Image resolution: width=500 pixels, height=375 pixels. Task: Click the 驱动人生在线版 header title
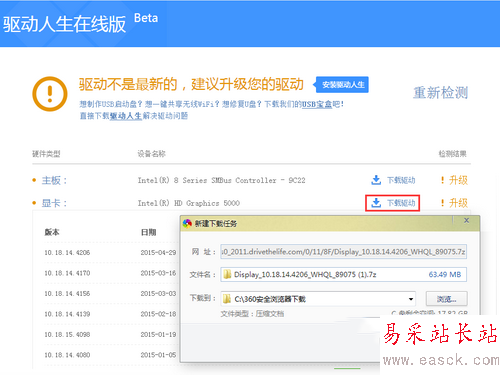pyautogui.click(x=64, y=24)
